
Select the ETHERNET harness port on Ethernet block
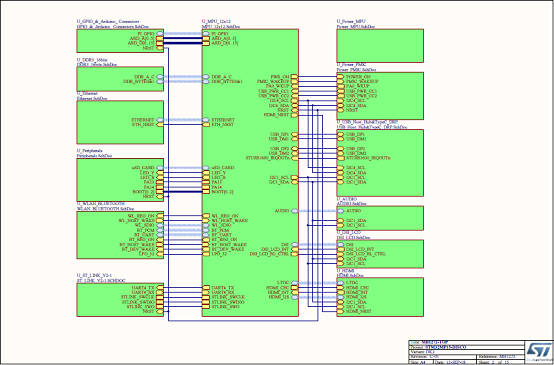point(147,120)
